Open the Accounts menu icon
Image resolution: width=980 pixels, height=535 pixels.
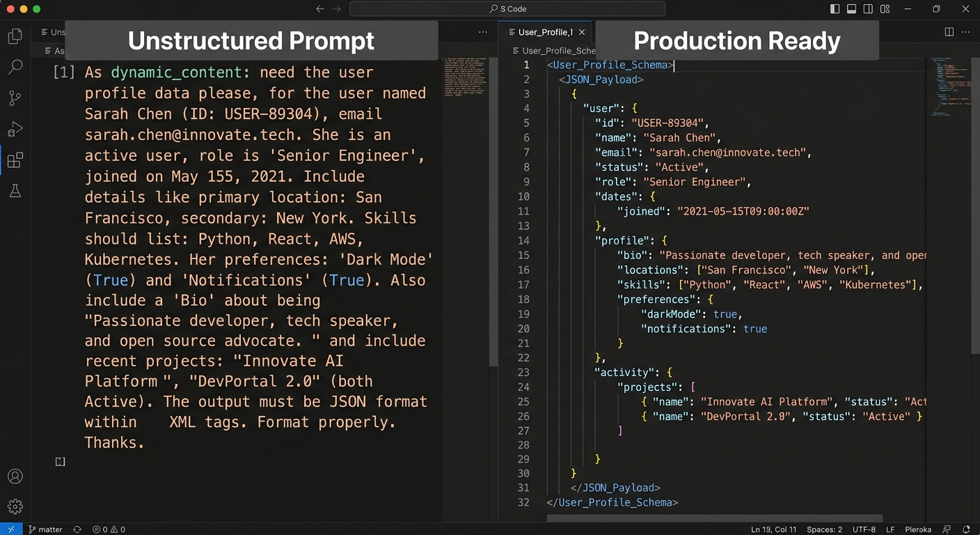click(x=15, y=476)
